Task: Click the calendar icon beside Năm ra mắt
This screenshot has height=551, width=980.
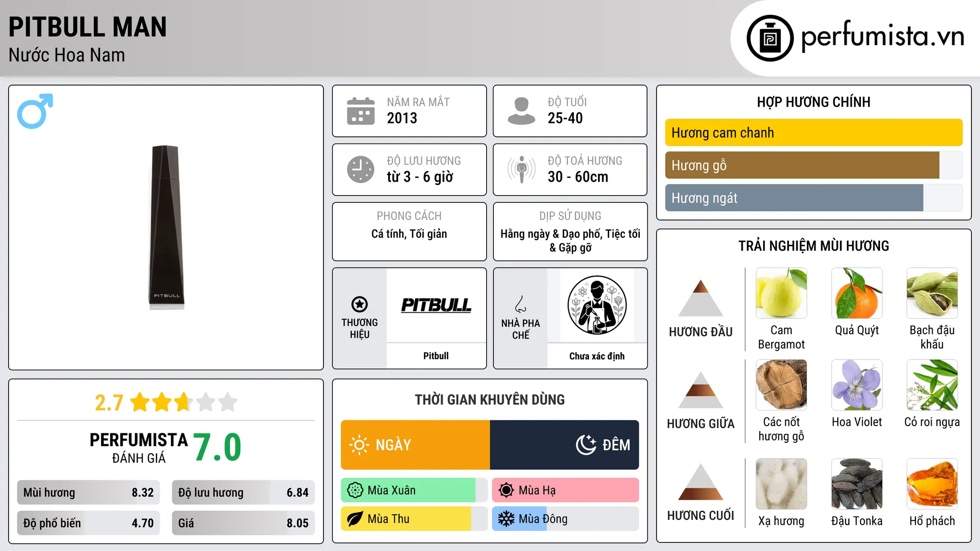Action: point(361,111)
